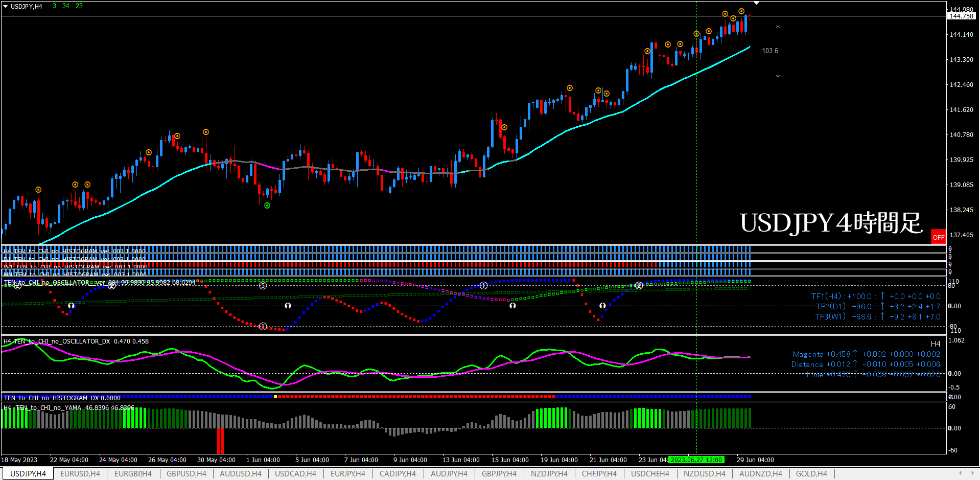Click the TF2(D1) readout line
980x480 pixels.
tap(878, 306)
